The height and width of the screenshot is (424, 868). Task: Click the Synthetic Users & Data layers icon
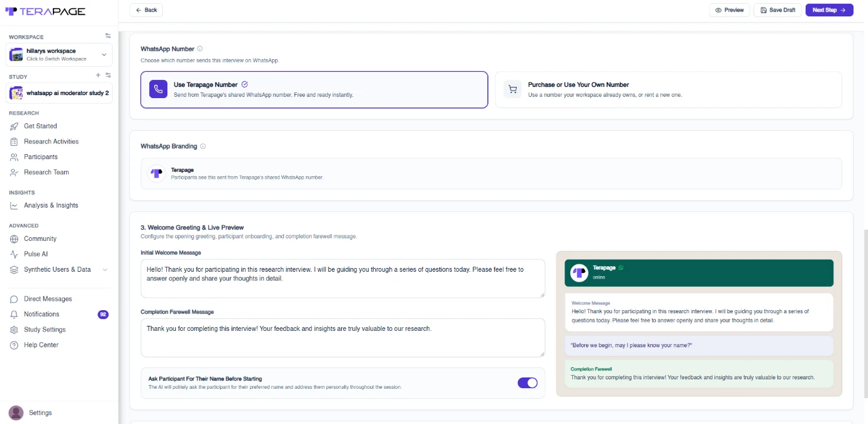pyautogui.click(x=14, y=270)
